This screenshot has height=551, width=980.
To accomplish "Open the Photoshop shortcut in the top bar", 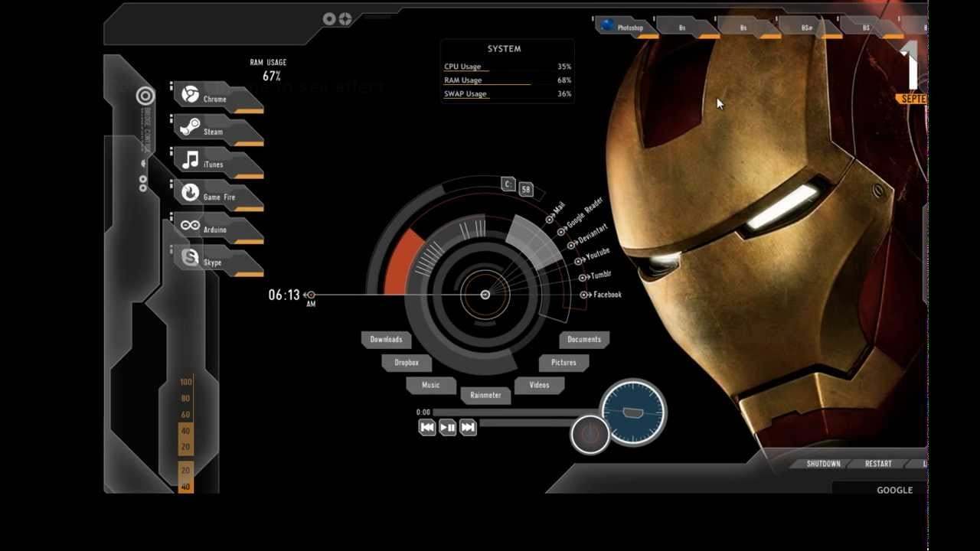I will (626, 28).
